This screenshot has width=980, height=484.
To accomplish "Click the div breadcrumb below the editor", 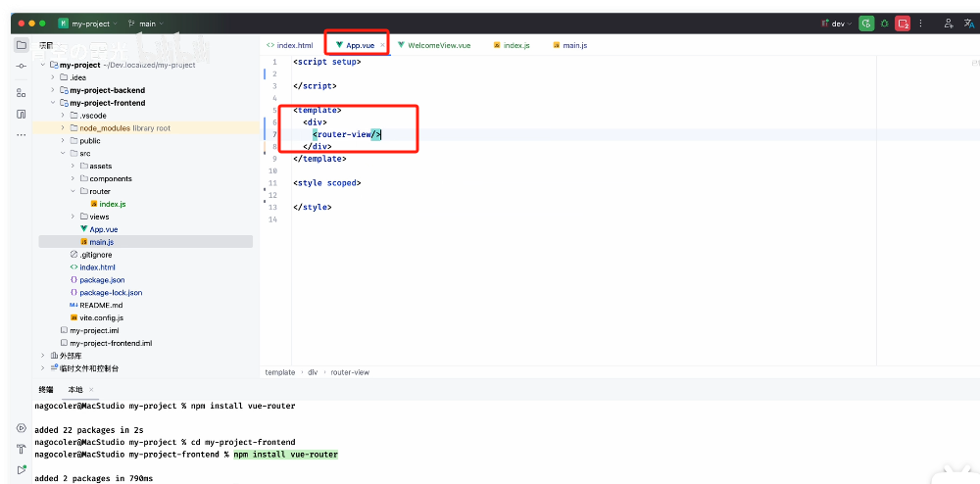I will click(x=313, y=372).
